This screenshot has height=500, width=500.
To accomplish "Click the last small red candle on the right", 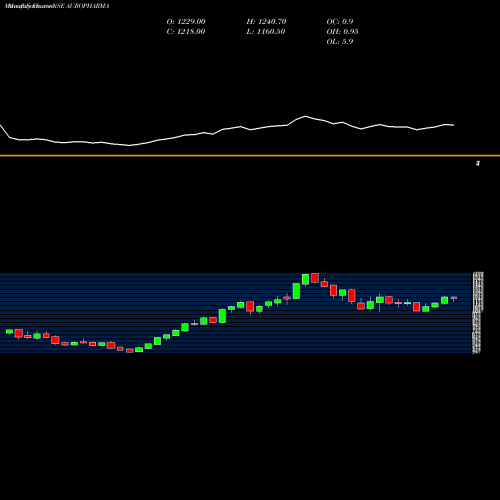I will 454,298.
